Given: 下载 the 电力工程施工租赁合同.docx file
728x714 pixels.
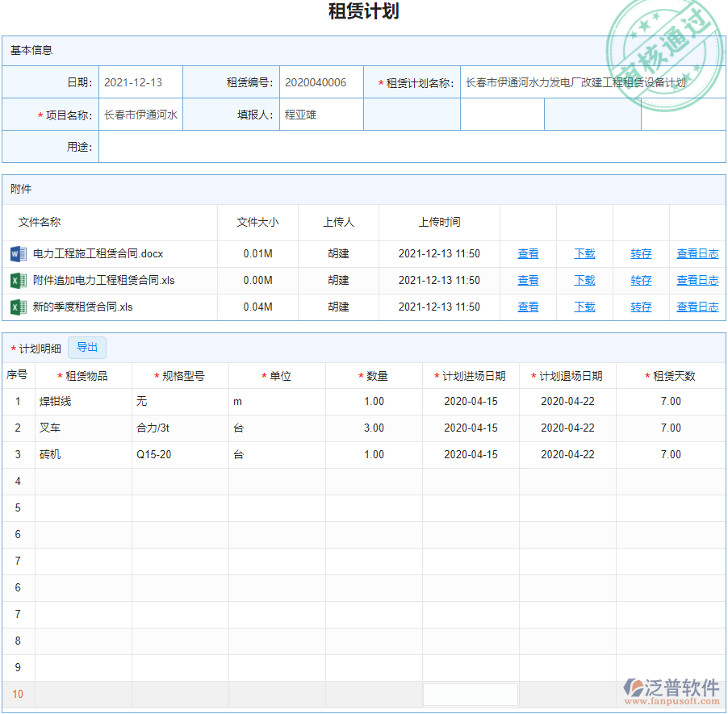Looking at the screenshot, I should [584, 253].
